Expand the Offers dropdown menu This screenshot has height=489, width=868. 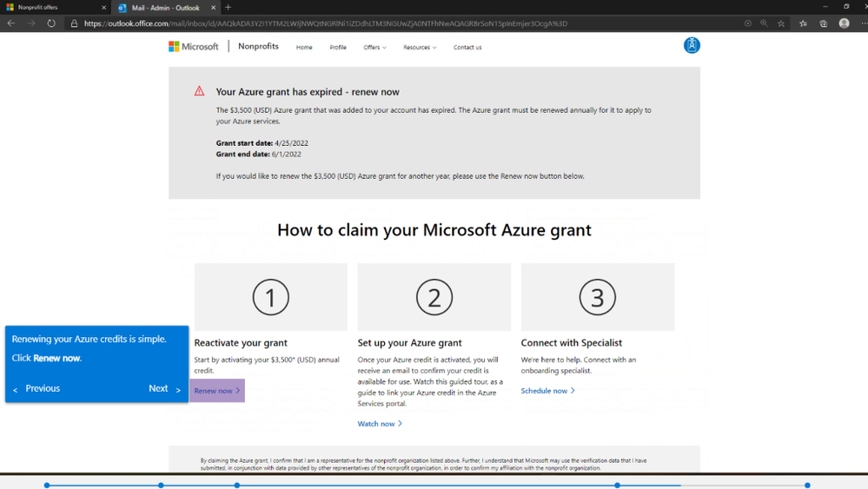click(374, 48)
